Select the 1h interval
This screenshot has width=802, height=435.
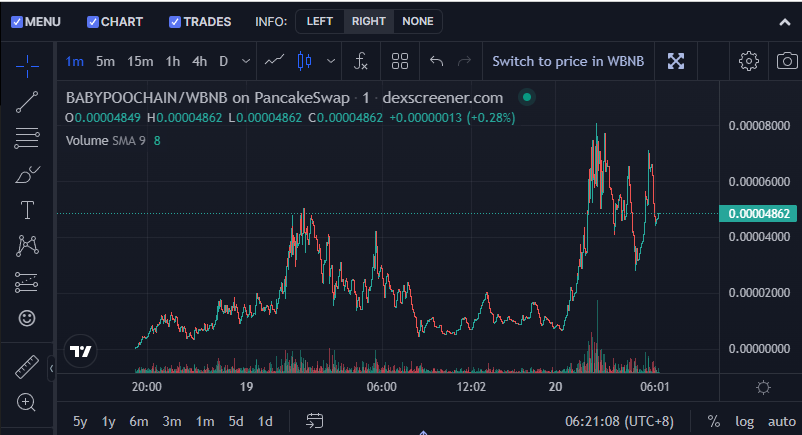(173, 61)
